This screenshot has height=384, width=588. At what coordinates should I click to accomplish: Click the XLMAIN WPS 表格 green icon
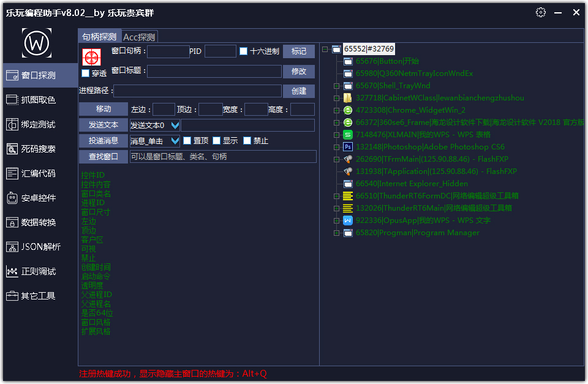[348, 135]
